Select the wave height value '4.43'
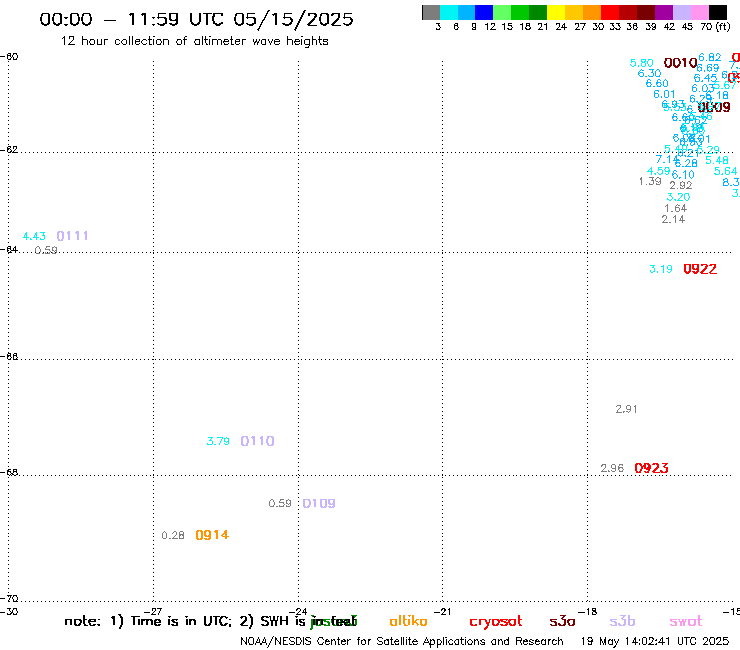The image size is (740, 650). tap(34, 236)
